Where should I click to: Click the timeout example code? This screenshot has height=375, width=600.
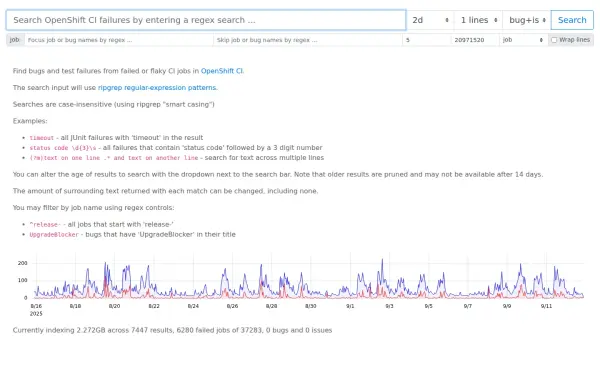pos(42,138)
